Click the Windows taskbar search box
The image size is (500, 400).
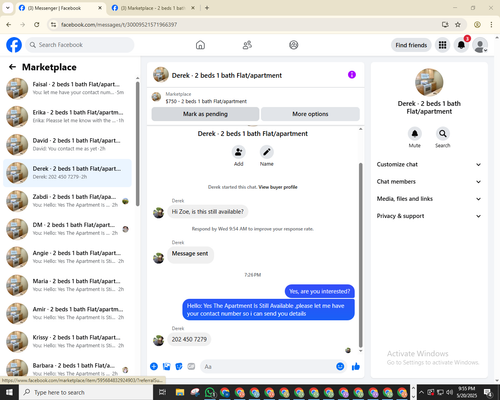[86, 392]
